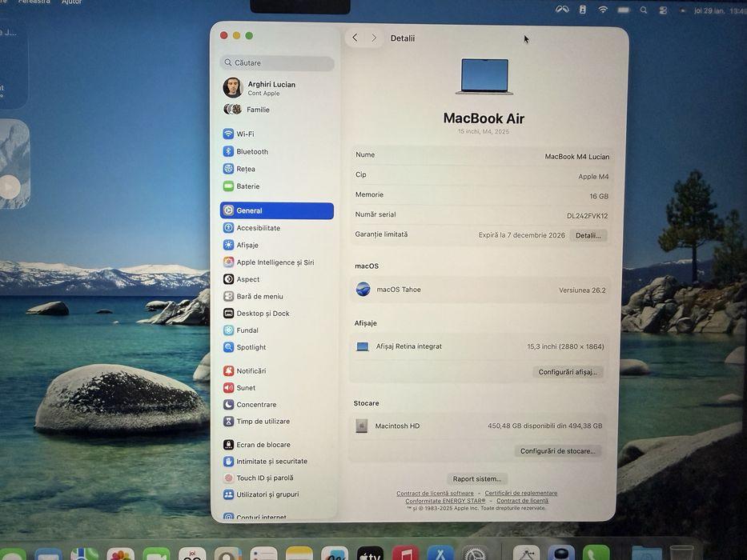The width and height of the screenshot is (747, 560).
Task: Click Apple M4 chip value
Action: tap(593, 176)
